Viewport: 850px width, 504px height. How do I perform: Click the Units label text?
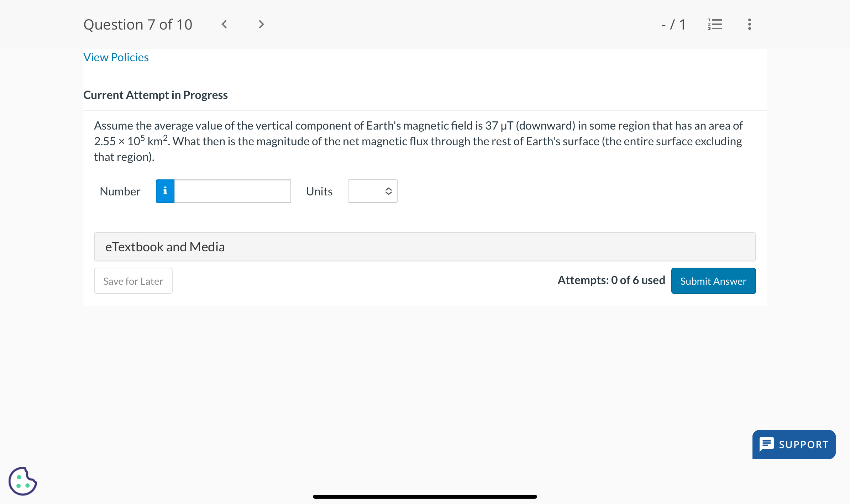pos(319,191)
